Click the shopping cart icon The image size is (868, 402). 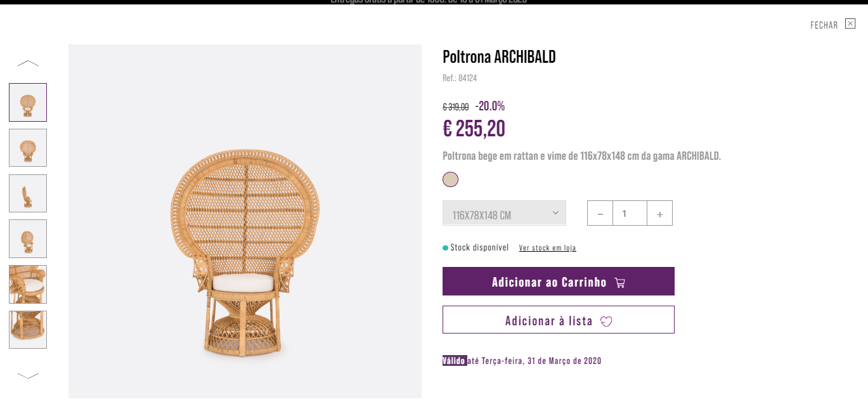coord(619,282)
